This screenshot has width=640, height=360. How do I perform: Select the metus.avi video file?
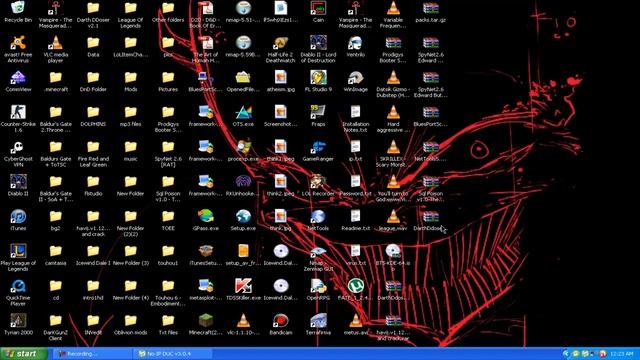(356, 320)
